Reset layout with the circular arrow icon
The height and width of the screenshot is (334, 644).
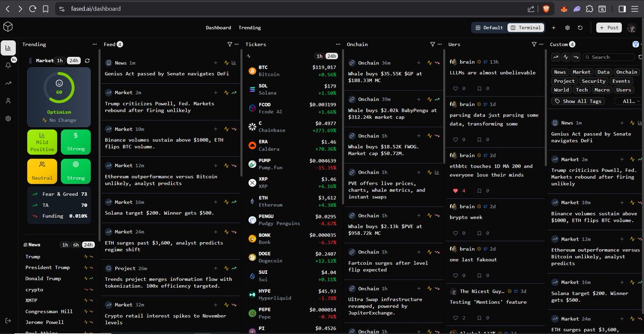pyautogui.click(x=580, y=27)
